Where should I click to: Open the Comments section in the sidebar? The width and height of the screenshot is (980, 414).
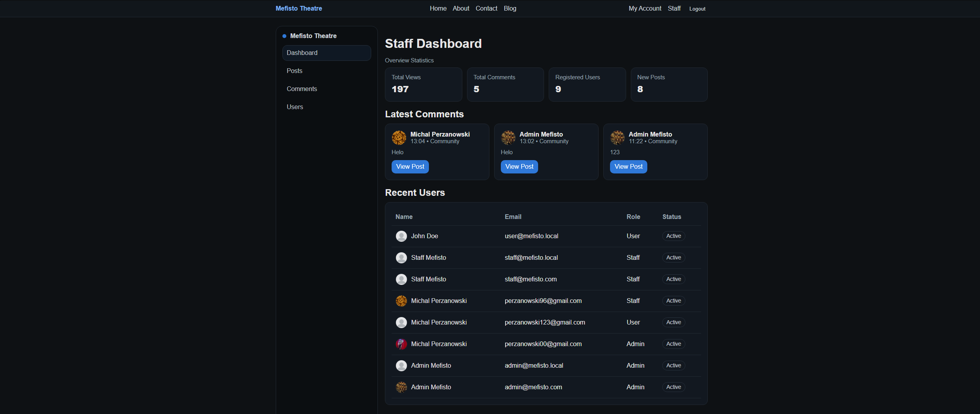302,89
